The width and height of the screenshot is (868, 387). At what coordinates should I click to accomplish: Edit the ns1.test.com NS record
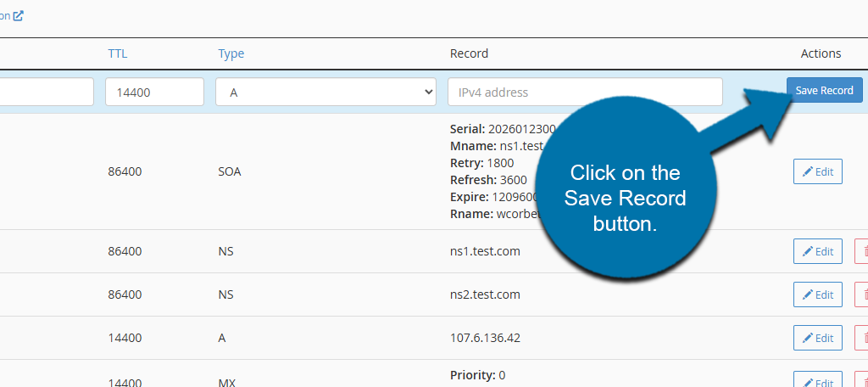click(818, 251)
